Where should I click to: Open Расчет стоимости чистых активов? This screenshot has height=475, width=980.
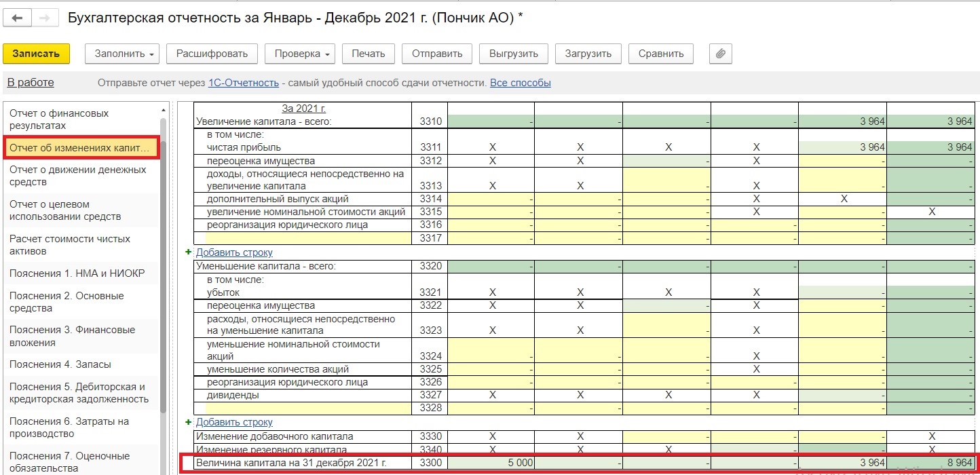pyautogui.click(x=81, y=245)
